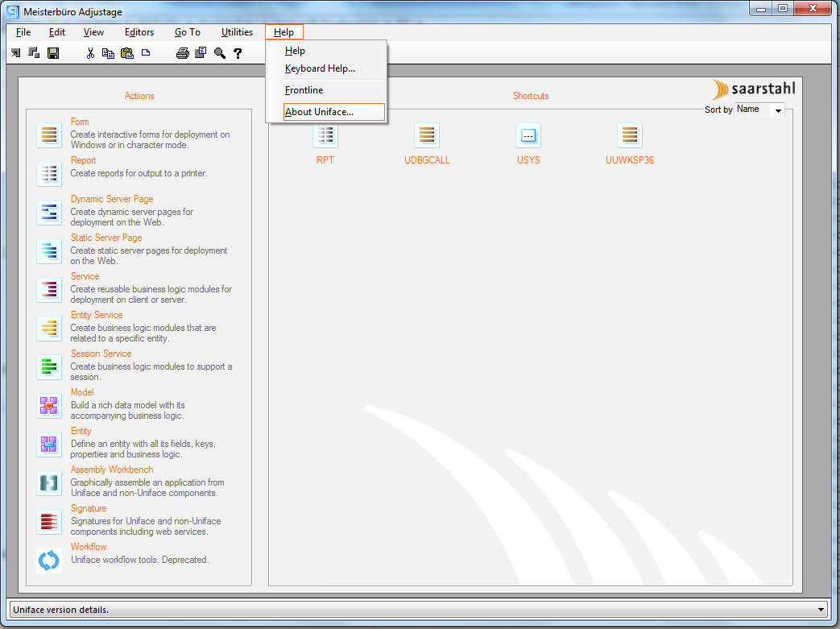Click the Signature action icon

(x=49, y=521)
